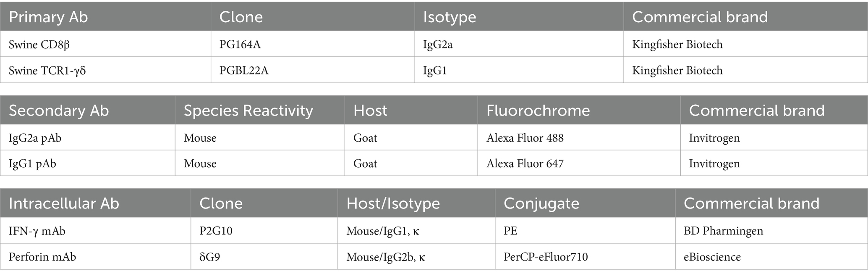Click the PerCP-eFluor710 conjugate cell

(546, 256)
